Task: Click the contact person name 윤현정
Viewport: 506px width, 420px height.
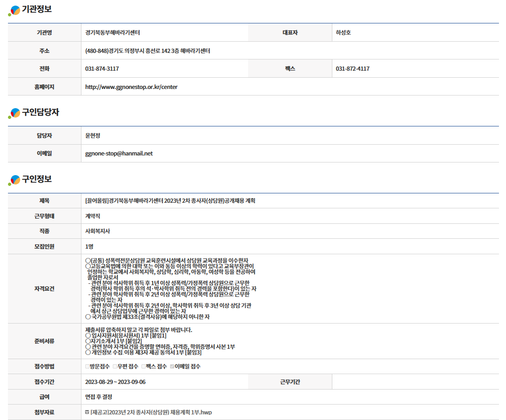Action: 93,135
